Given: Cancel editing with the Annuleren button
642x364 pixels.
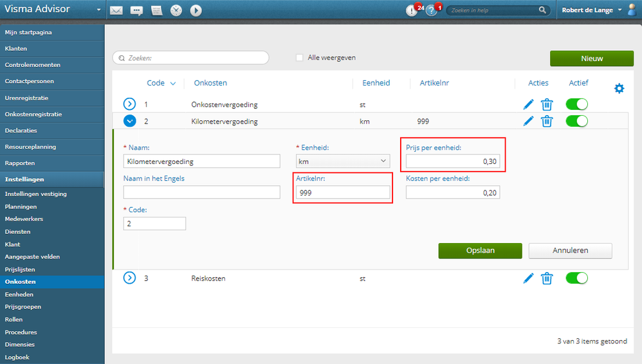Looking at the screenshot, I should (x=571, y=251).
